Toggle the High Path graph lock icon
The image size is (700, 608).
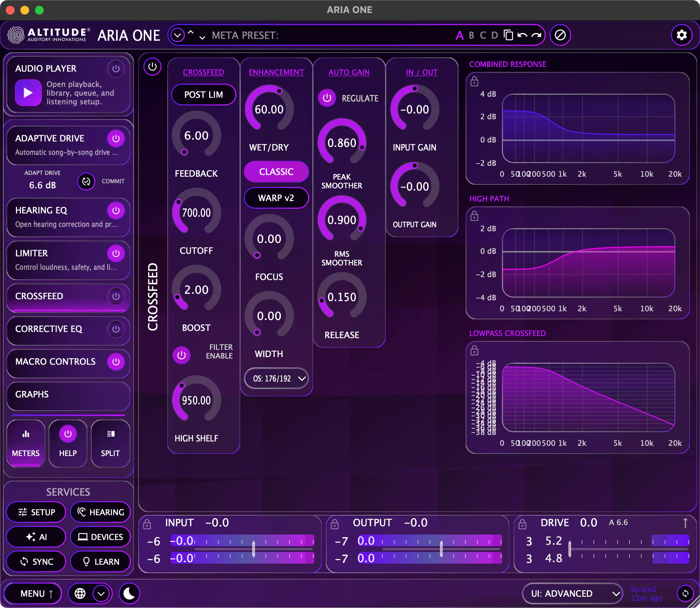(x=474, y=216)
